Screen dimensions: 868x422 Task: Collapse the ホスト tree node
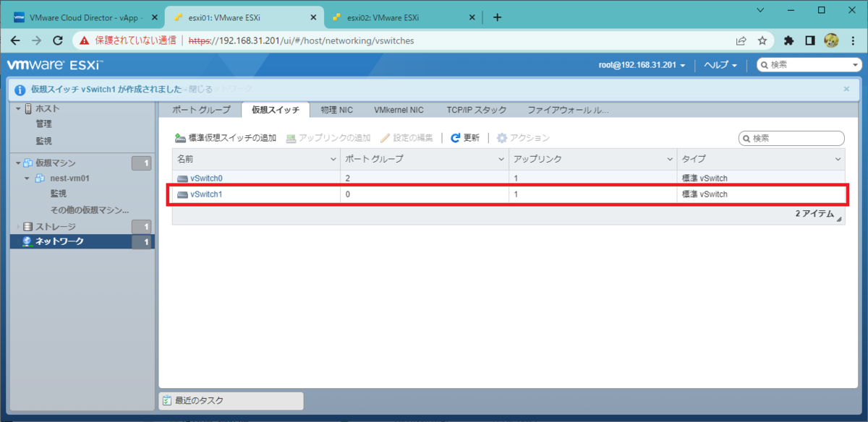[19, 108]
